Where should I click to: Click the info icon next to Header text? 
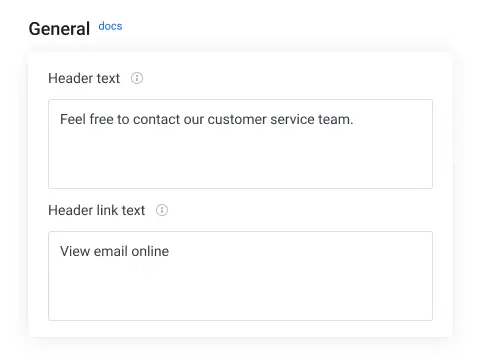(137, 78)
